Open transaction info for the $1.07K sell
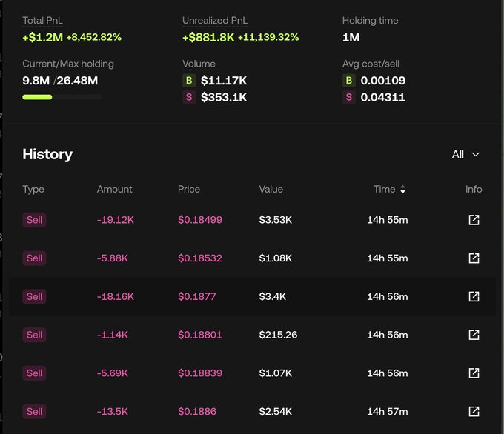Image resolution: width=504 pixels, height=434 pixels. click(x=474, y=373)
